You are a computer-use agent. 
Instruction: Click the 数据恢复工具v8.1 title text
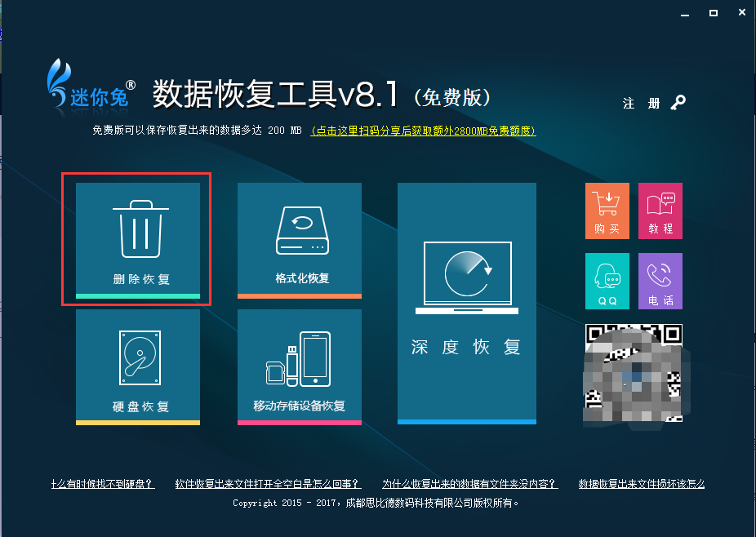(275, 94)
